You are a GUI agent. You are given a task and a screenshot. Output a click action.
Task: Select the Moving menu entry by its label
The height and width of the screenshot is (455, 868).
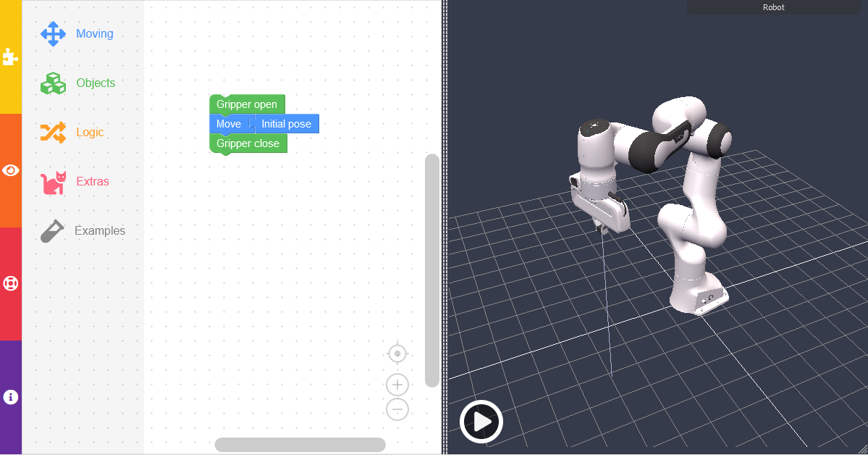pyautogui.click(x=93, y=33)
